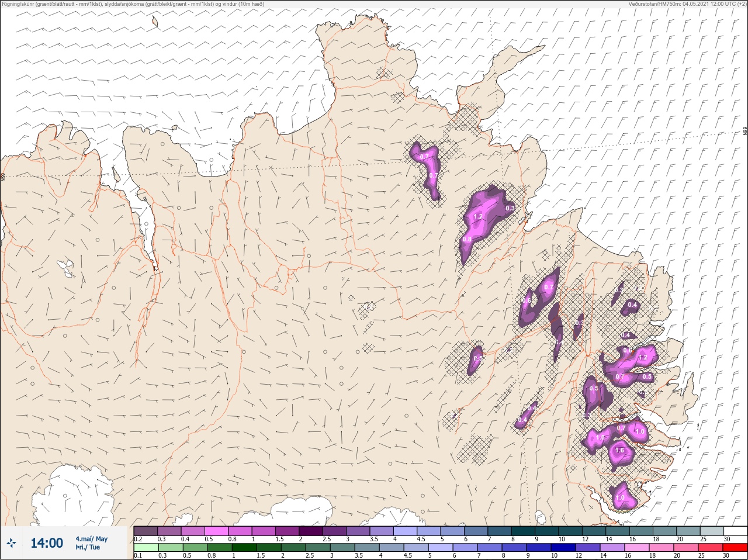The image size is (748, 560).
Task: Select the date text '4.maí/ May'
Action: [91, 539]
